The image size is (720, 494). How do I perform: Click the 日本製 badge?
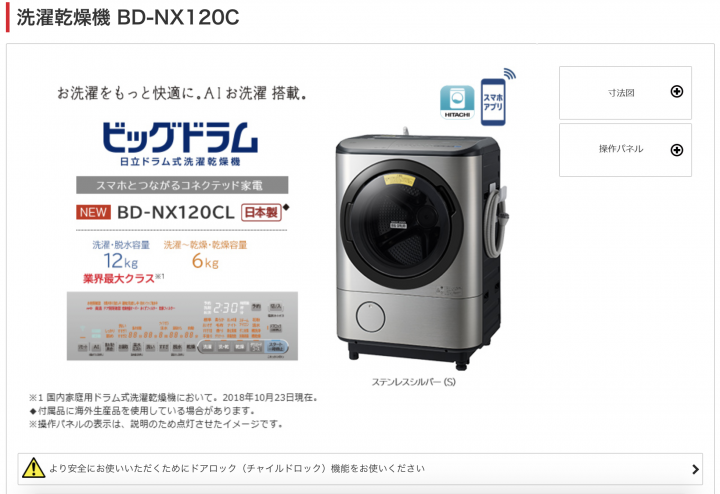[261, 212]
